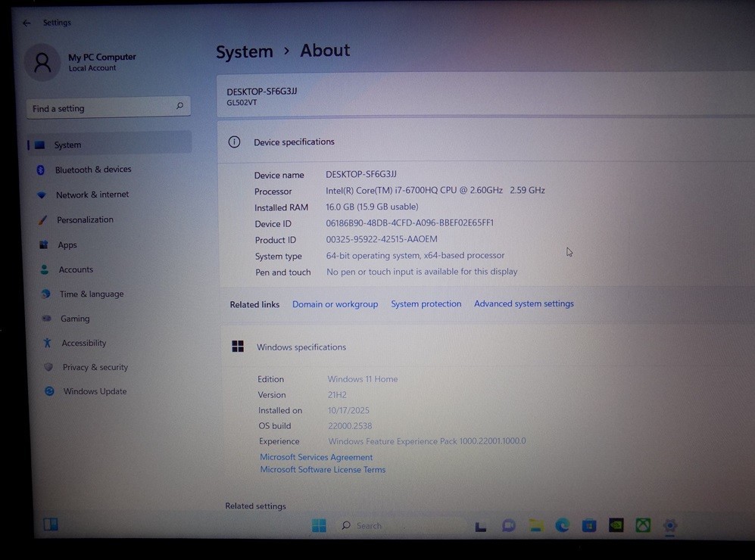The height and width of the screenshot is (560, 755).
Task: Click the Windows logo beside Windows specifications
Action: [x=238, y=347]
